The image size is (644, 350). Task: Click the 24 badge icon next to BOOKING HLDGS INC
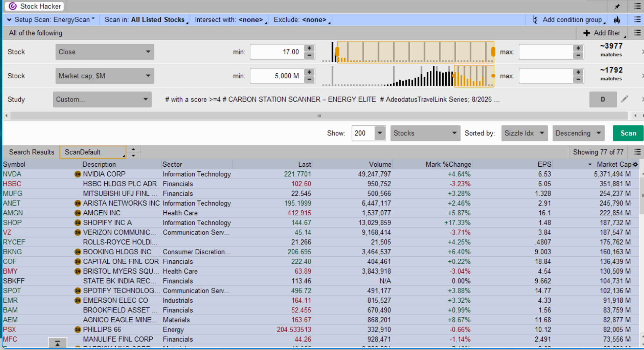(78, 252)
